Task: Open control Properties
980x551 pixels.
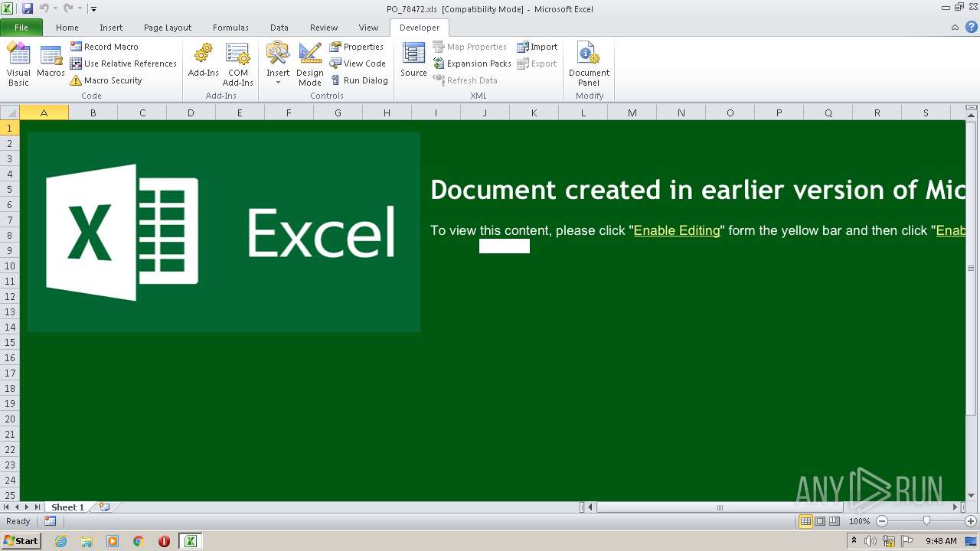Action: coord(357,47)
